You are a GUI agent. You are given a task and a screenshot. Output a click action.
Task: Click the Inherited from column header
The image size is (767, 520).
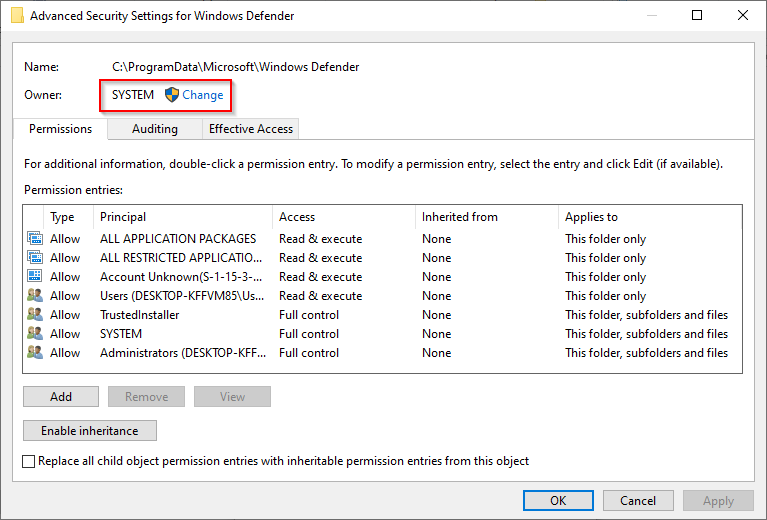click(x=487, y=217)
